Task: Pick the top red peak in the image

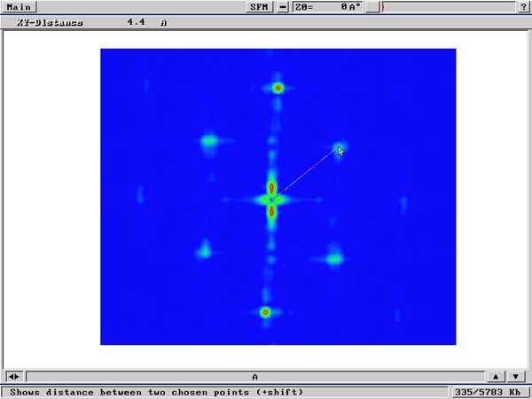Action: click(278, 88)
